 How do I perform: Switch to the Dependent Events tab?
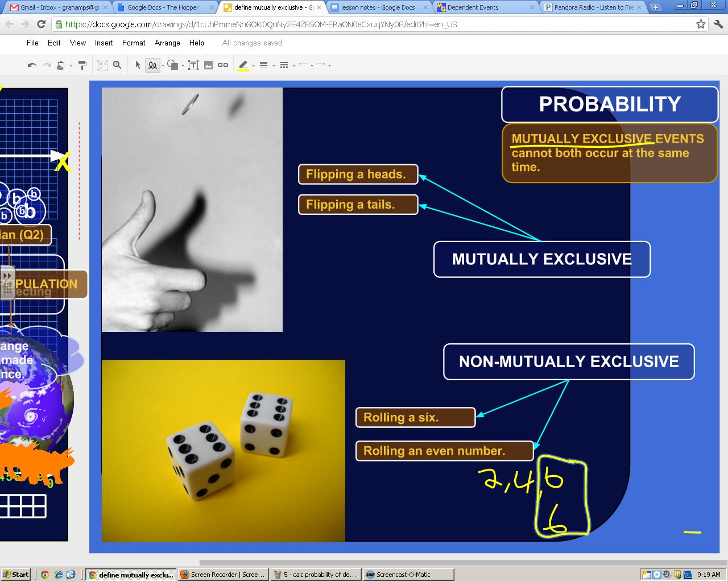(485, 7)
